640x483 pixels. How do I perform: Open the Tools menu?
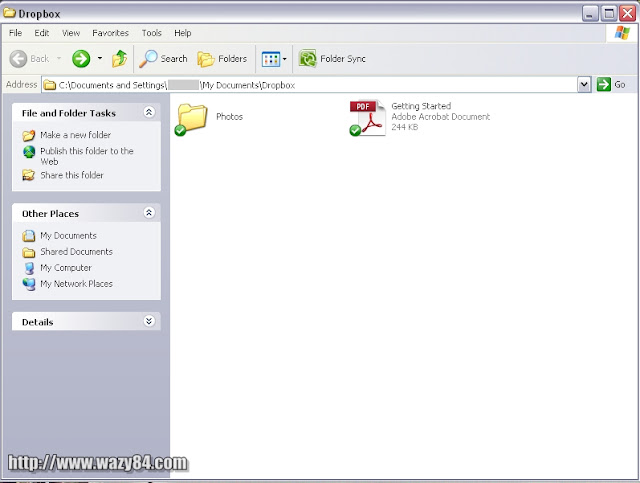coord(151,33)
